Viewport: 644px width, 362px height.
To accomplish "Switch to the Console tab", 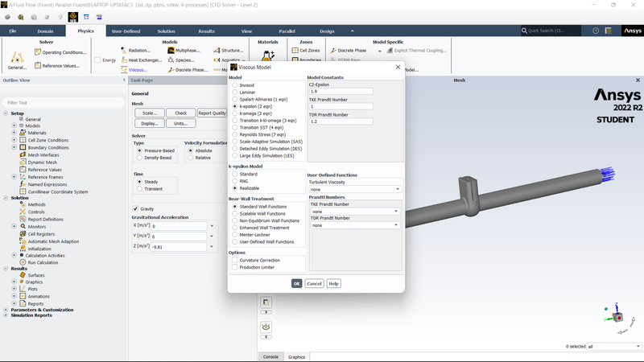I will tap(270, 356).
